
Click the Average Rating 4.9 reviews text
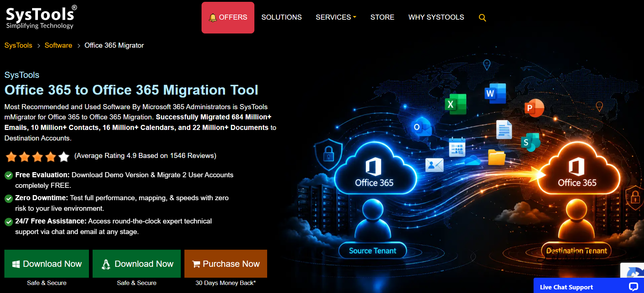pos(145,155)
